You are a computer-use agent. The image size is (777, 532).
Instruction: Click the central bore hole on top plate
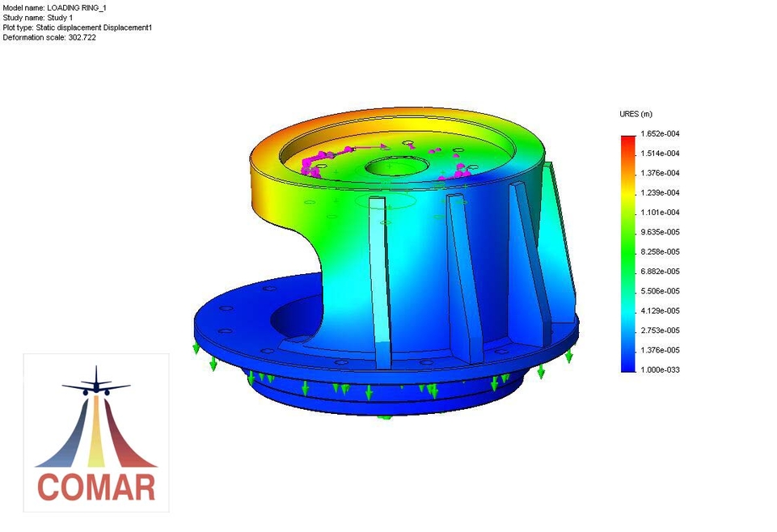pyautogui.click(x=396, y=167)
